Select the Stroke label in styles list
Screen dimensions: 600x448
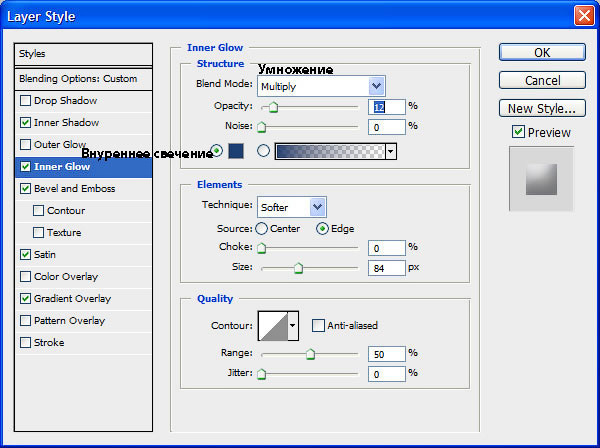pyautogui.click(x=49, y=342)
